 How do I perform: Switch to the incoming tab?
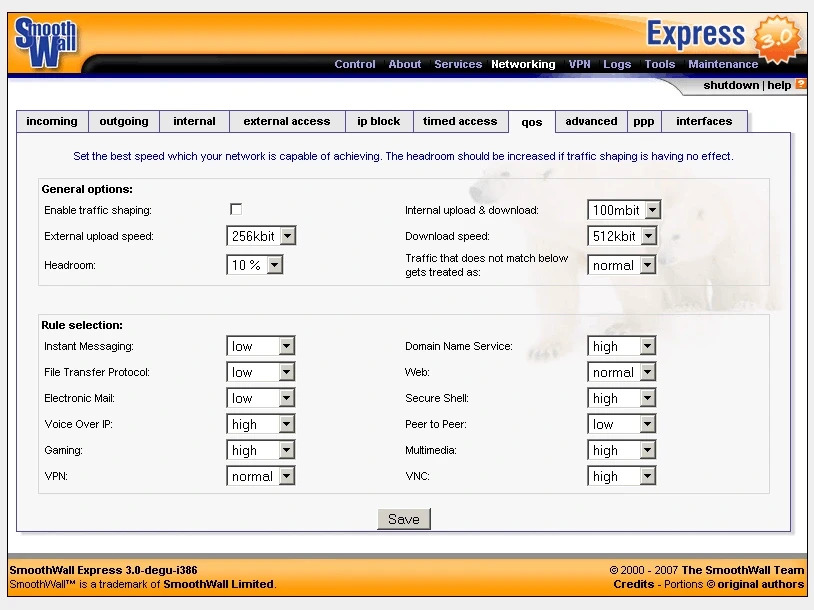coord(52,121)
